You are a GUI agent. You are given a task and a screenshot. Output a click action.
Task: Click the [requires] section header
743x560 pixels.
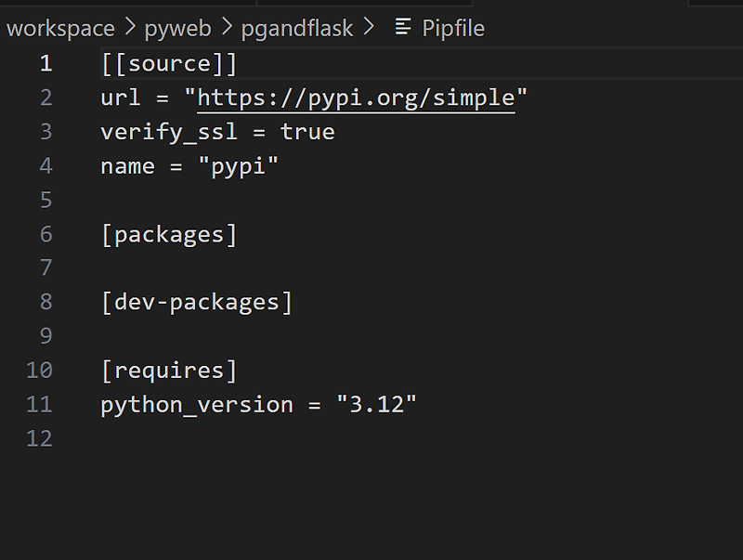coord(168,370)
